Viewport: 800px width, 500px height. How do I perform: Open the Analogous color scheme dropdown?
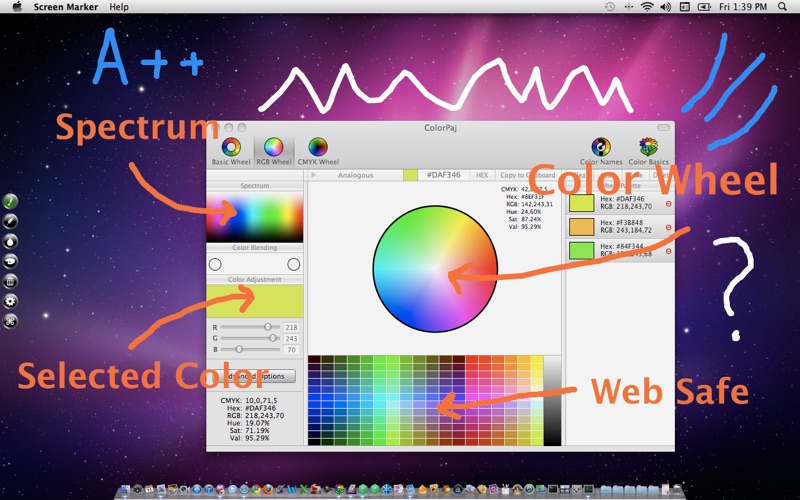click(356, 175)
